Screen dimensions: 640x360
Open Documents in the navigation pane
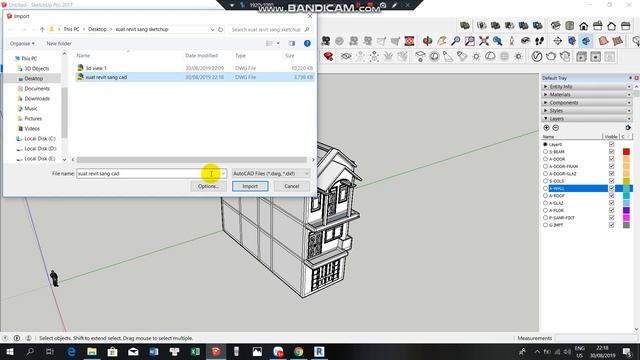tap(37, 89)
